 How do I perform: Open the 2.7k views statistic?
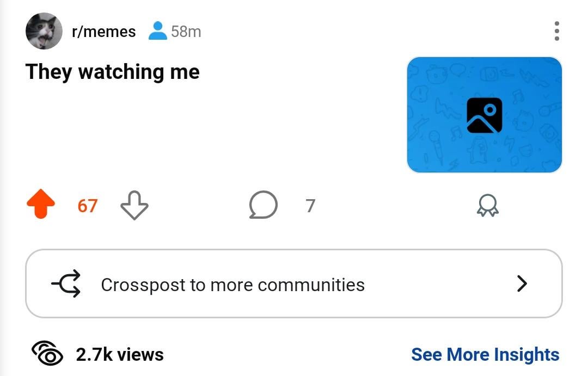120,355
